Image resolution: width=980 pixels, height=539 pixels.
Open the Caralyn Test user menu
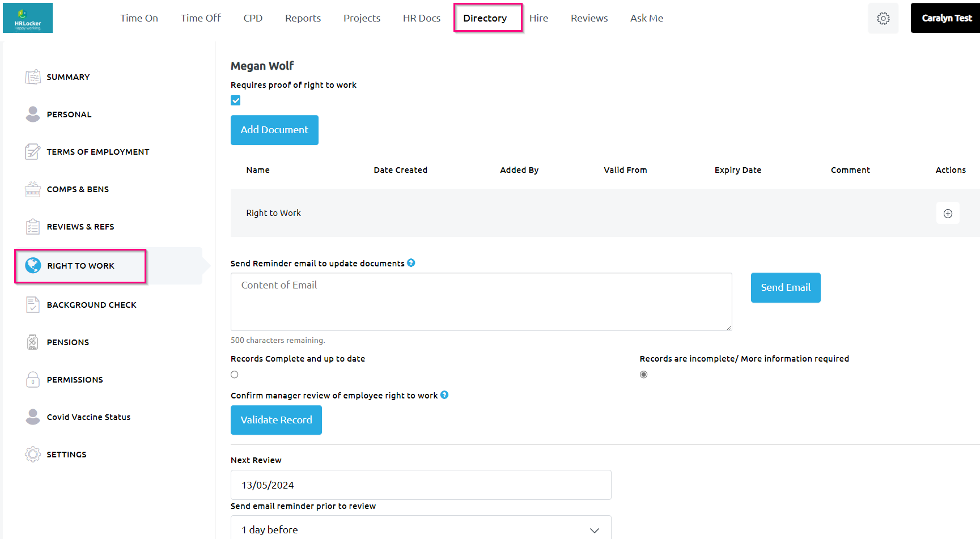pyautogui.click(x=945, y=18)
